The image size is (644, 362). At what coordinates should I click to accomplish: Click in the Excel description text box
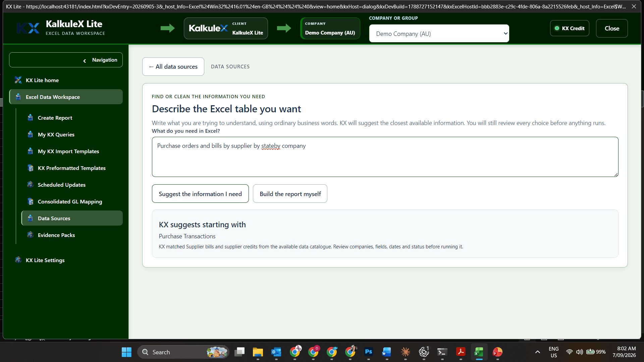tap(385, 157)
